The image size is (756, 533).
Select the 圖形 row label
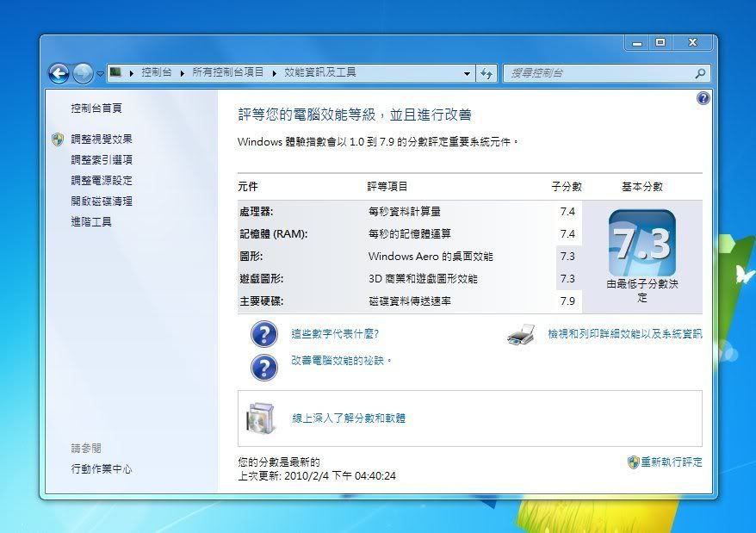coord(251,256)
